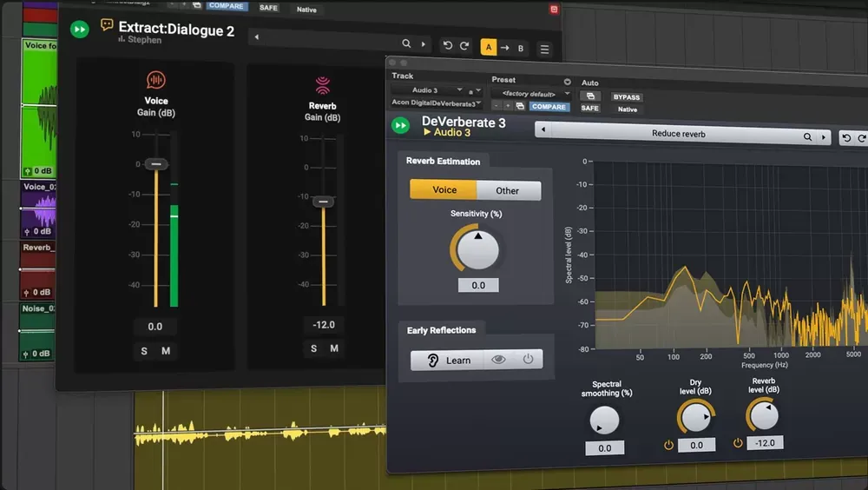Click the green Acon logo in DeVerberate 3
The width and height of the screenshot is (868, 490).
pyautogui.click(x=400, y=125)
